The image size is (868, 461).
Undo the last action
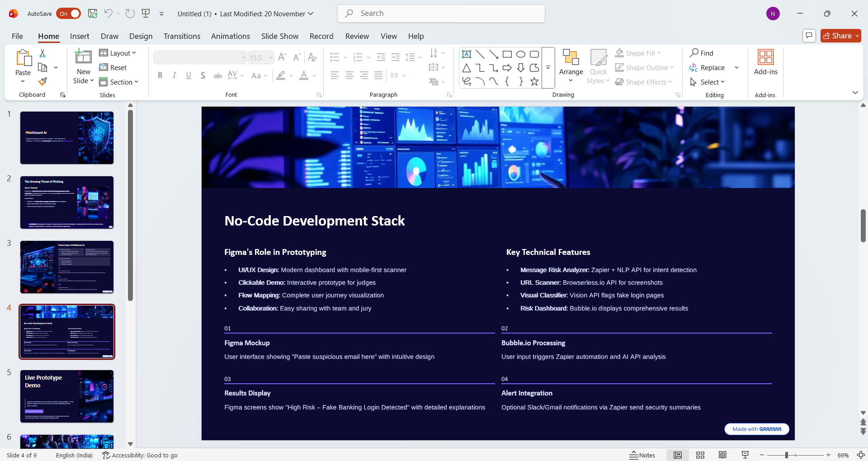[108, 14]
